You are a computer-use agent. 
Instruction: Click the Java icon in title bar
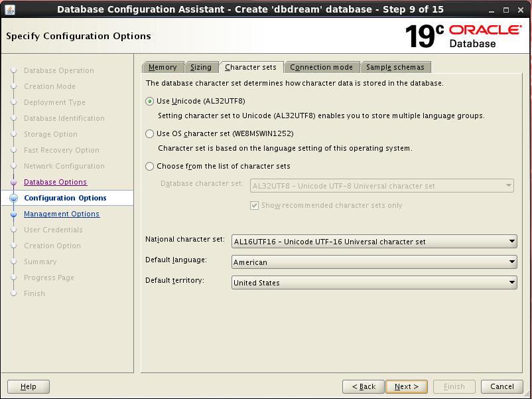(10, 9)
